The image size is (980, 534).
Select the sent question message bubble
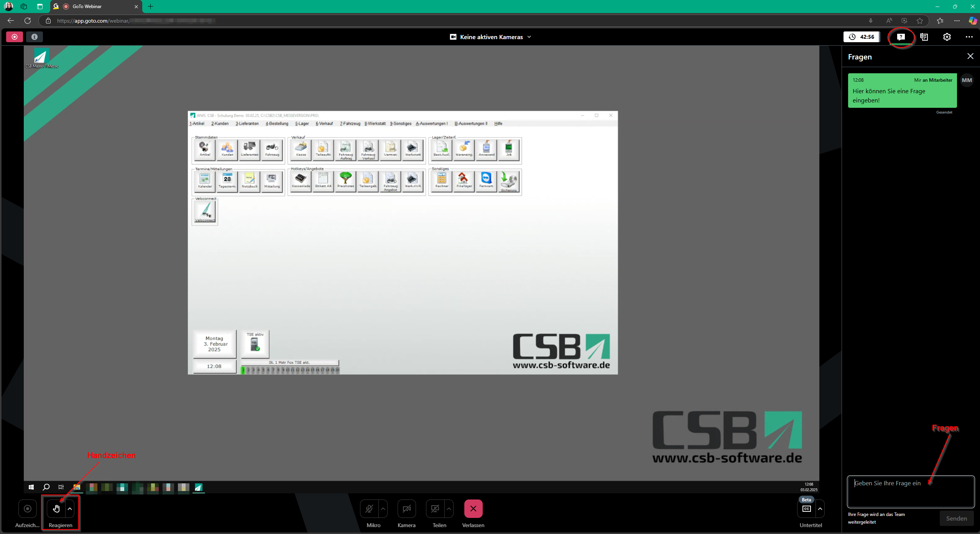902,91
